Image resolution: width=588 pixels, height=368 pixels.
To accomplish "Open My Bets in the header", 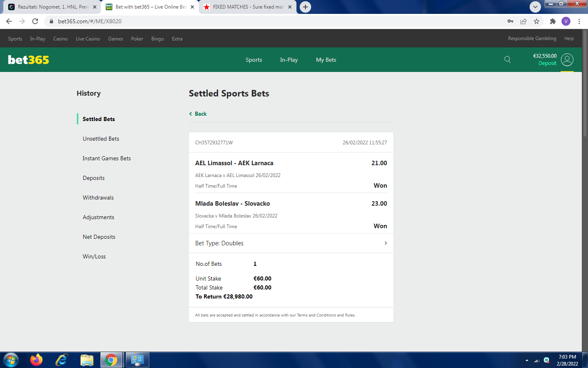I will coord(326,60).
